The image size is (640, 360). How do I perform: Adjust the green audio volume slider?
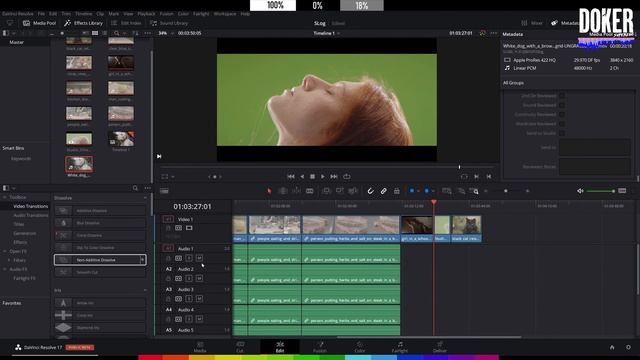601,191
